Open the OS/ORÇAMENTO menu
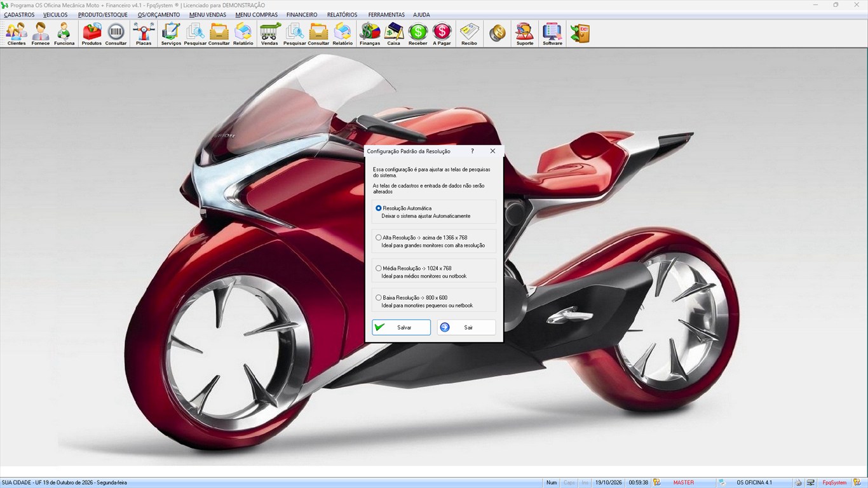Image resolution: width=868 pixels, height=488 pixels. (159, 15)
